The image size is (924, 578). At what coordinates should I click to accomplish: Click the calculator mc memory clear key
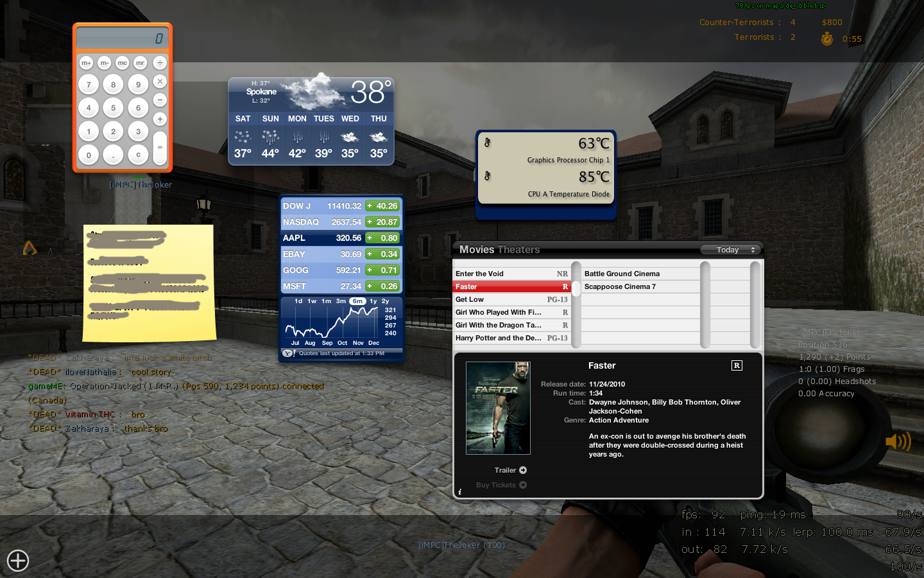[122, 62]
